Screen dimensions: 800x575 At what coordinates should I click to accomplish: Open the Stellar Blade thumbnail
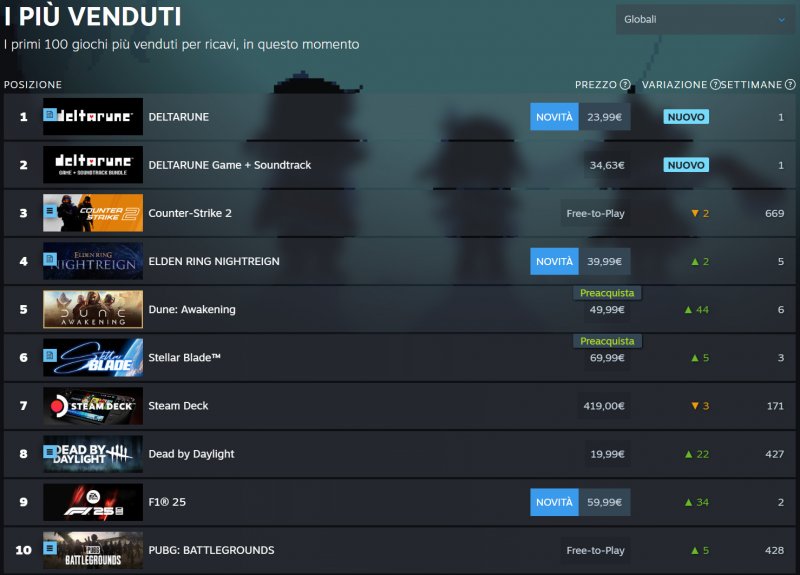click(x=93, y=357)
